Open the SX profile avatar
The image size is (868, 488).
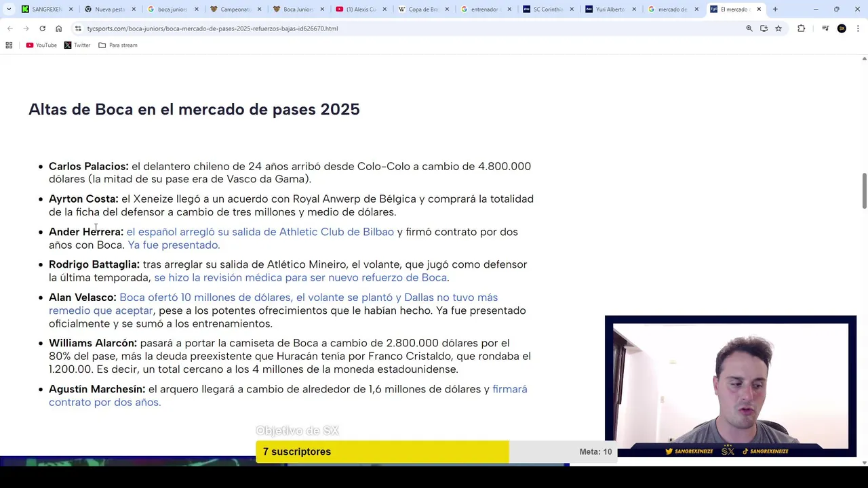pyautogui.click(x=842, y=28)
